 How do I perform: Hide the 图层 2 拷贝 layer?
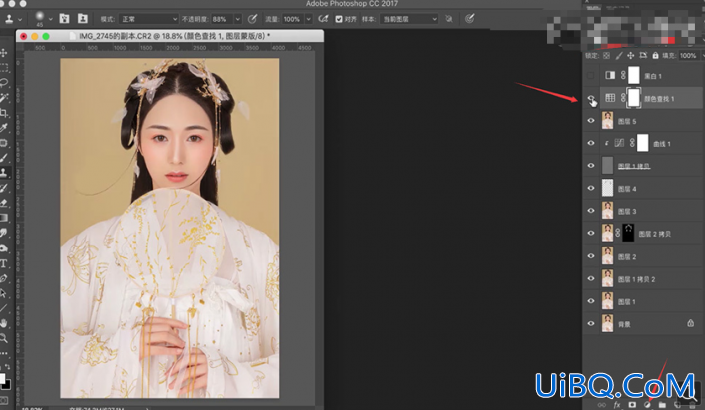[591, 233]
